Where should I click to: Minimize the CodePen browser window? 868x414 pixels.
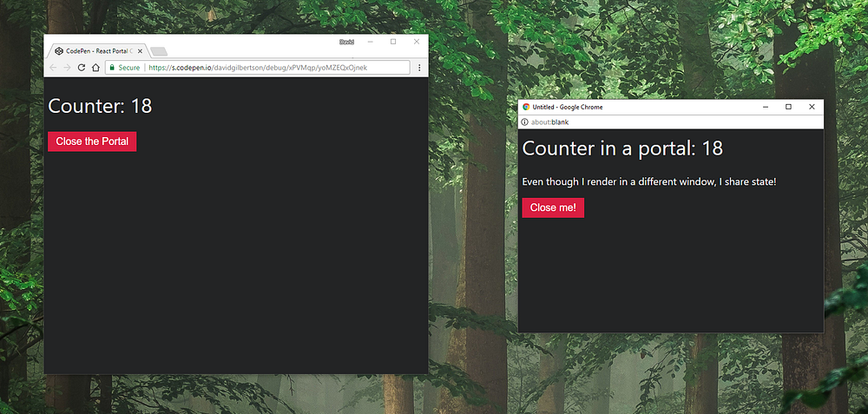(x=371, y=42)
